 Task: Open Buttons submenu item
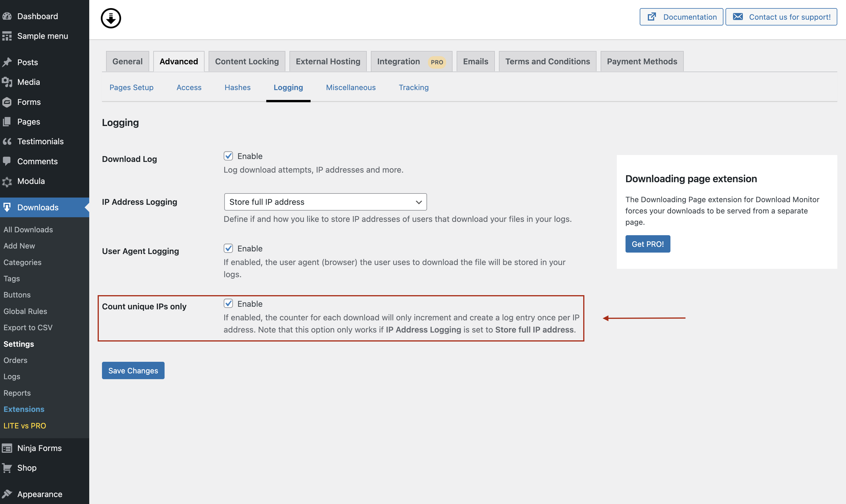[x=17, y=295]
